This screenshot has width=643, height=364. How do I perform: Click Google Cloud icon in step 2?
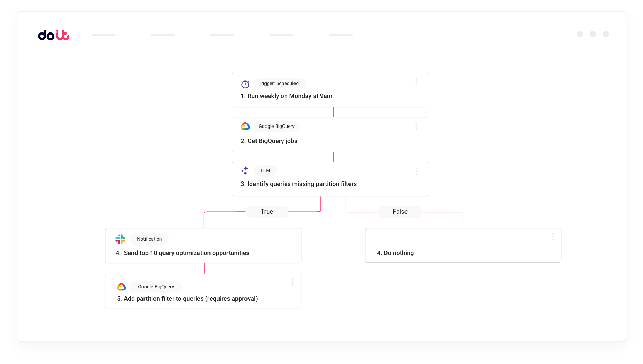pos(245,127)
